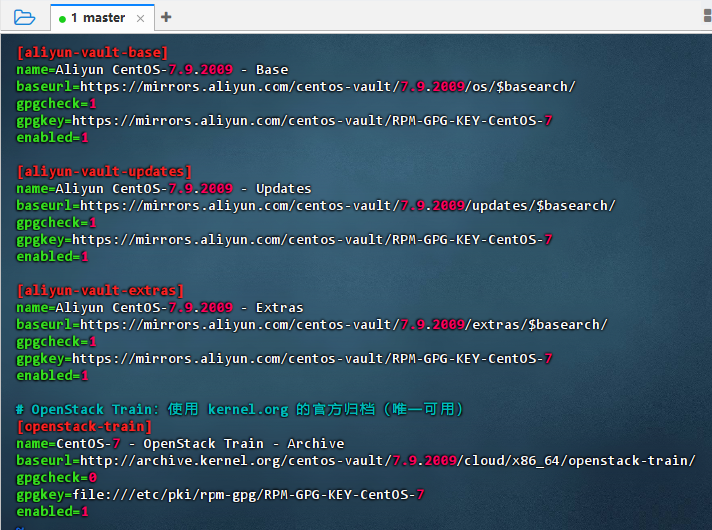Image resolution: width=712 pixels, height=530 pixels.
Task: Click 'name=Aliyun CentOS-7.9.2009 - Base' line
Action: 152,69
